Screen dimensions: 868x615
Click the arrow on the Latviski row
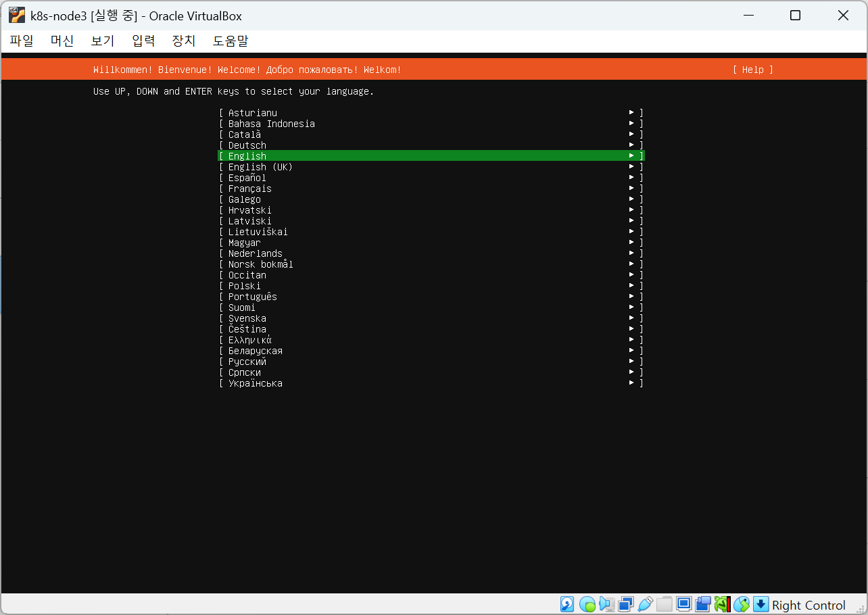tap(631, 221)
